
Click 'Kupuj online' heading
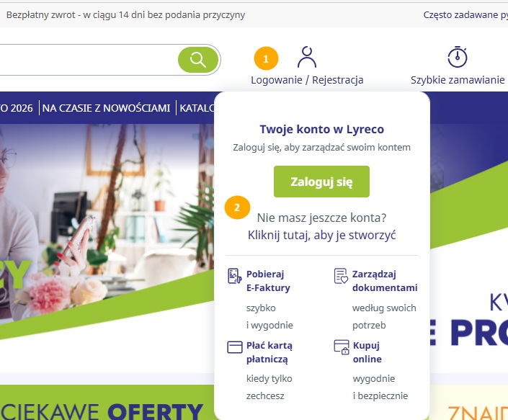[367, 352]
